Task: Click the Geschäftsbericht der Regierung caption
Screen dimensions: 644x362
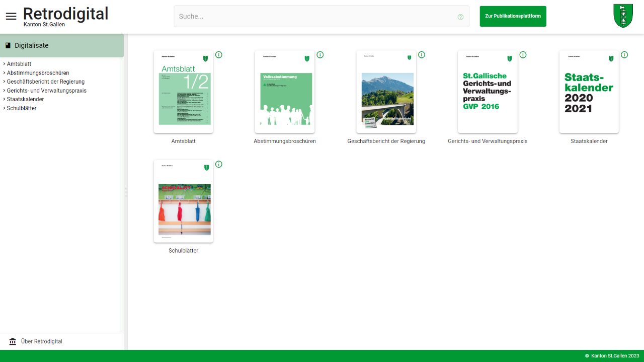Action: tap(386, 141)
